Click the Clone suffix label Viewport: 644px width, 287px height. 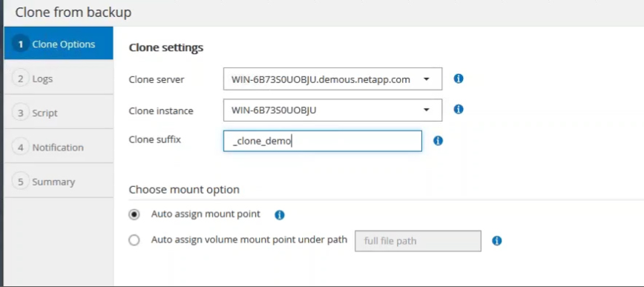pos(155,139)
